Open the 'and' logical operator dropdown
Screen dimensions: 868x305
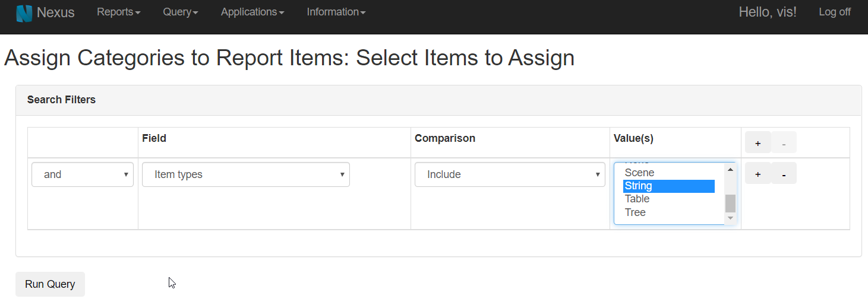pos(83,174)
